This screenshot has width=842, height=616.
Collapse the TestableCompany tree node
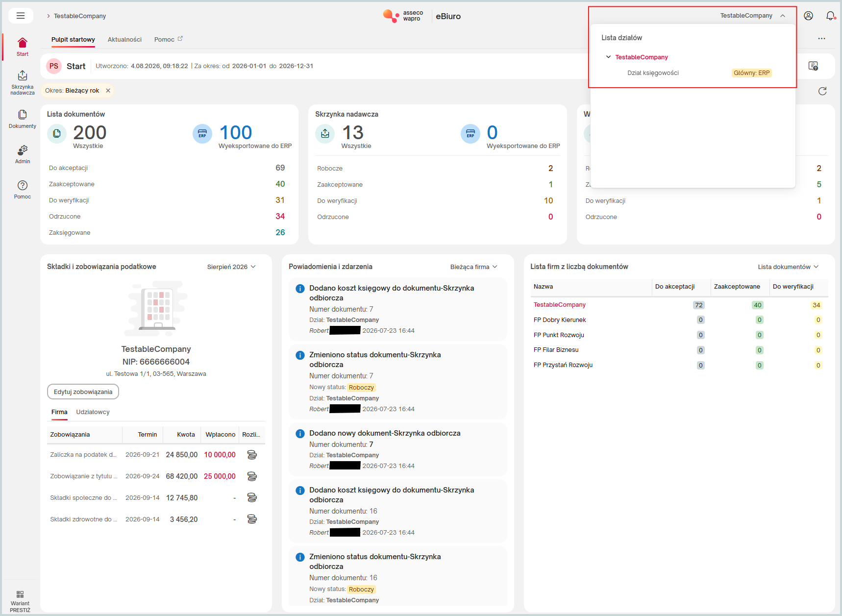(609, 57)
